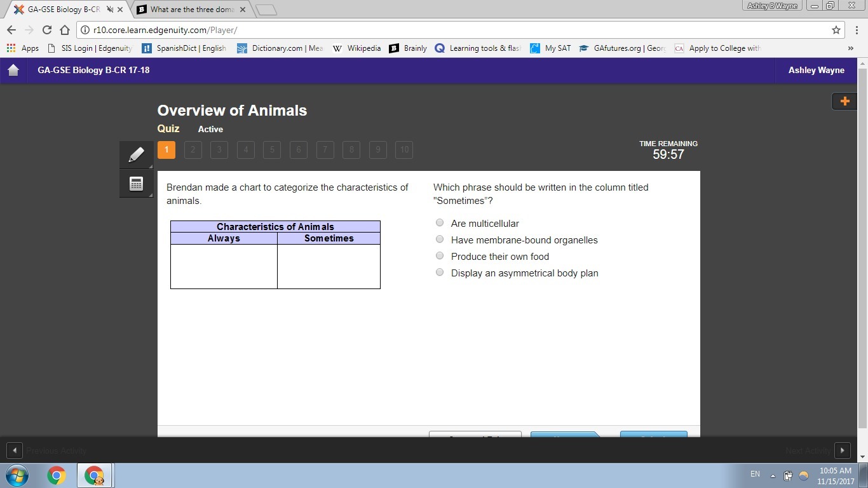Open the Dictionary.com bookmark
This screenshot has height=488, width=868.
[280, 48]
